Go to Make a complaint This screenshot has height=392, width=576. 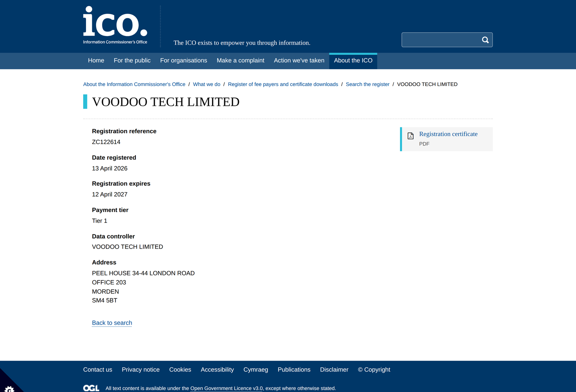pos(240,60)
